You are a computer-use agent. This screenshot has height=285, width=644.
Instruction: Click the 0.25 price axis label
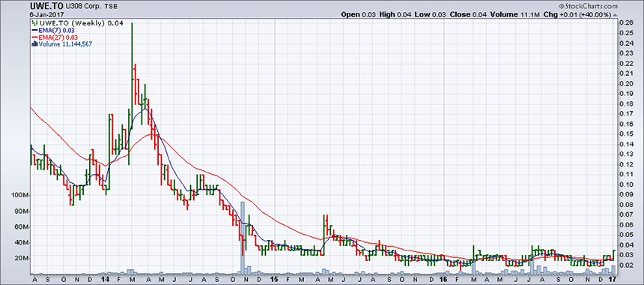pos(626,33)
